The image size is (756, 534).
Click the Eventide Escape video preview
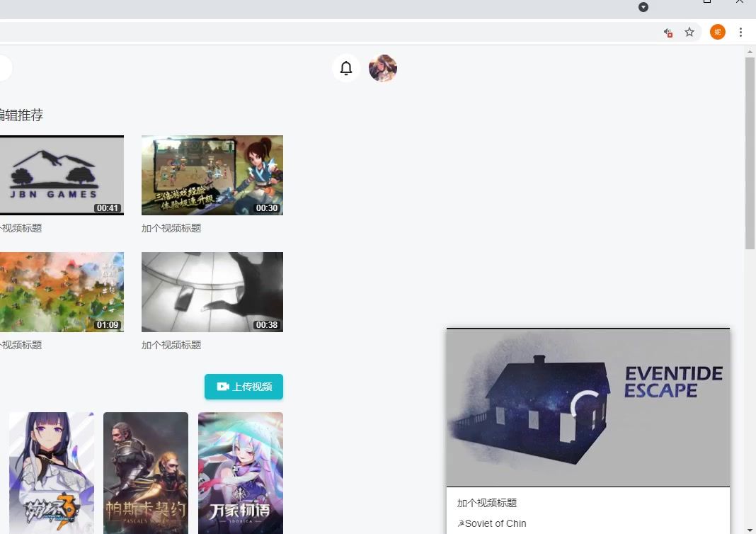[588, 408]
